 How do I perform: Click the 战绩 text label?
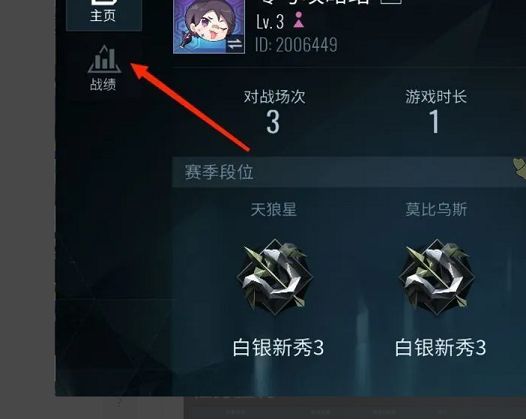tap(103, 84)
